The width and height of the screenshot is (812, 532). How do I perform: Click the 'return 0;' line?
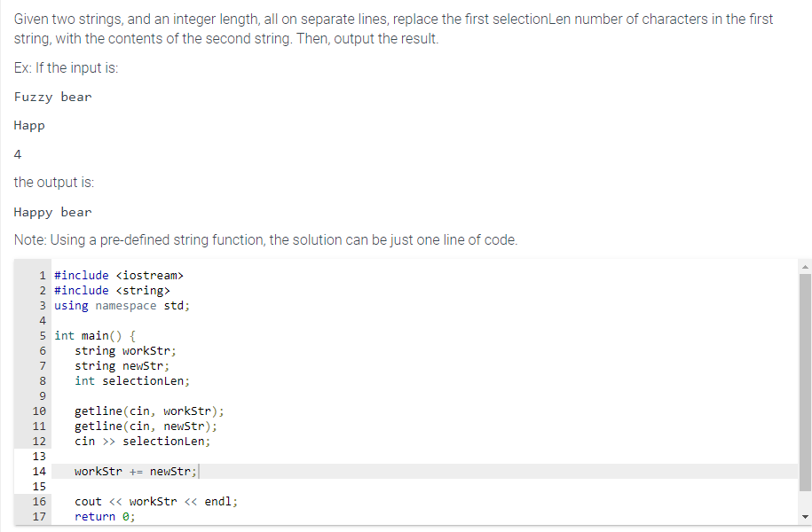click(105, 516)
